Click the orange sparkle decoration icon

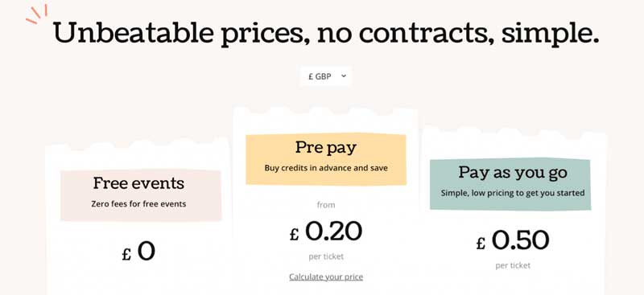pos(37,14)
